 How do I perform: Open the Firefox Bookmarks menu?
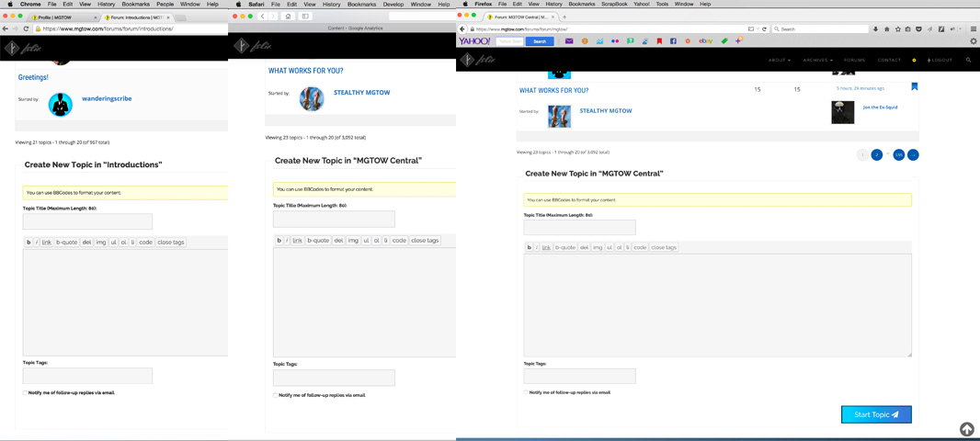tap(581, 5)
